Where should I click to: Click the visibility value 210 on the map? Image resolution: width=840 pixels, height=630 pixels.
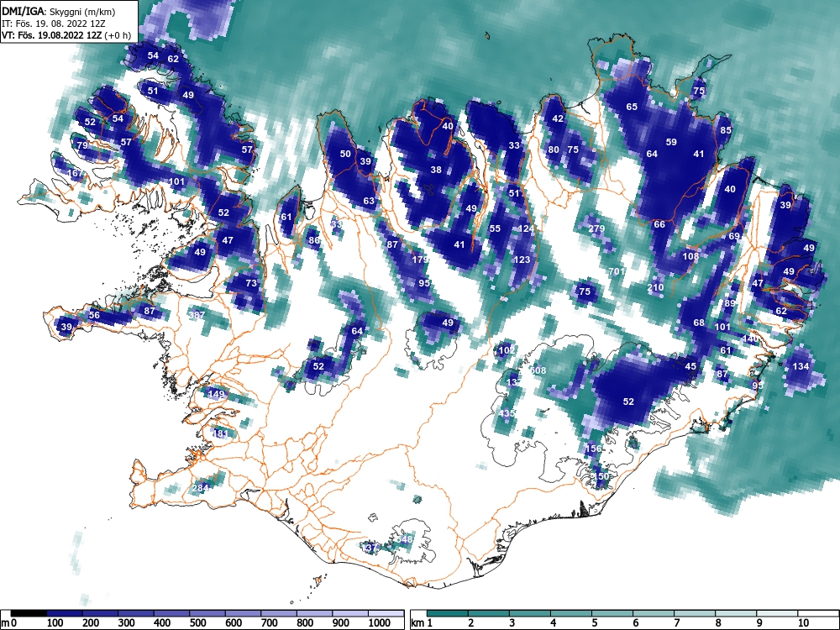[x=655, y=287]
